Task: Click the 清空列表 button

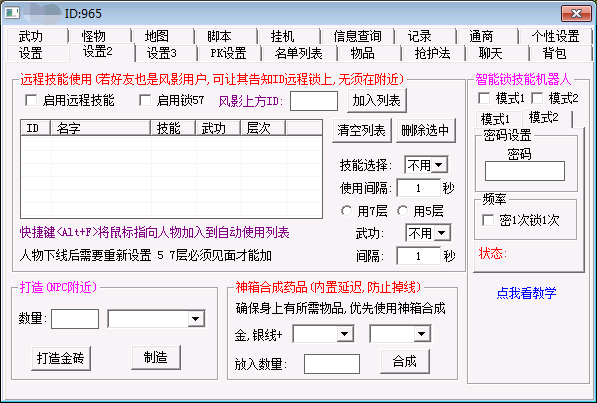Action: [x=362, y=131]
